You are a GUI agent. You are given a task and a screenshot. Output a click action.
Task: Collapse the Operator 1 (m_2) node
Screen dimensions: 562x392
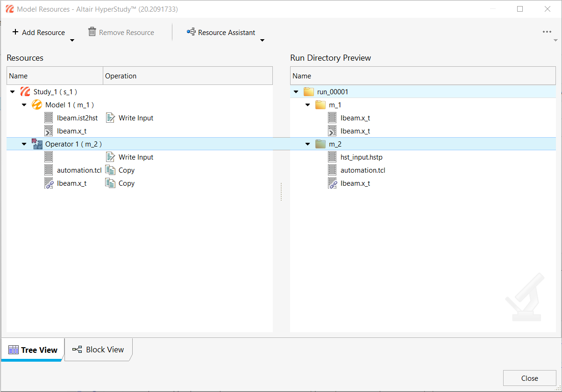coord(24,144)
